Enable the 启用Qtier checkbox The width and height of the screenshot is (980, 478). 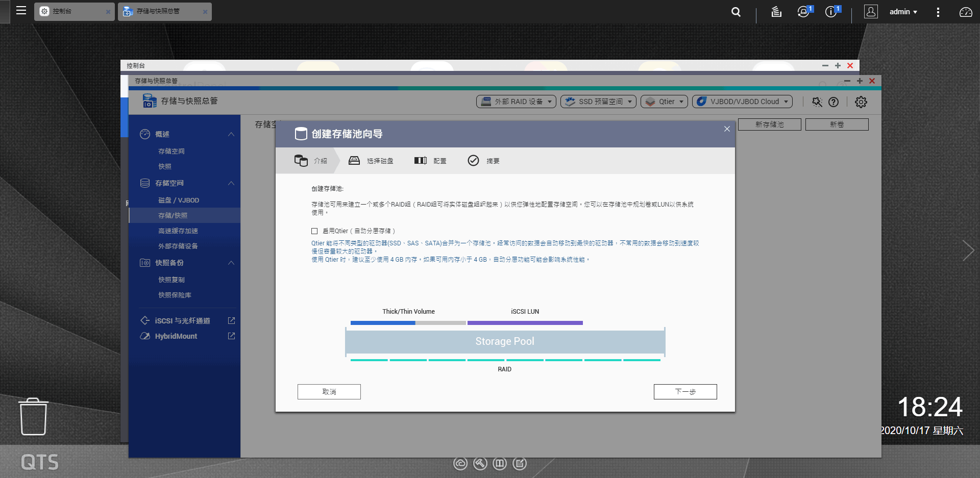click(x=314, y=231)
